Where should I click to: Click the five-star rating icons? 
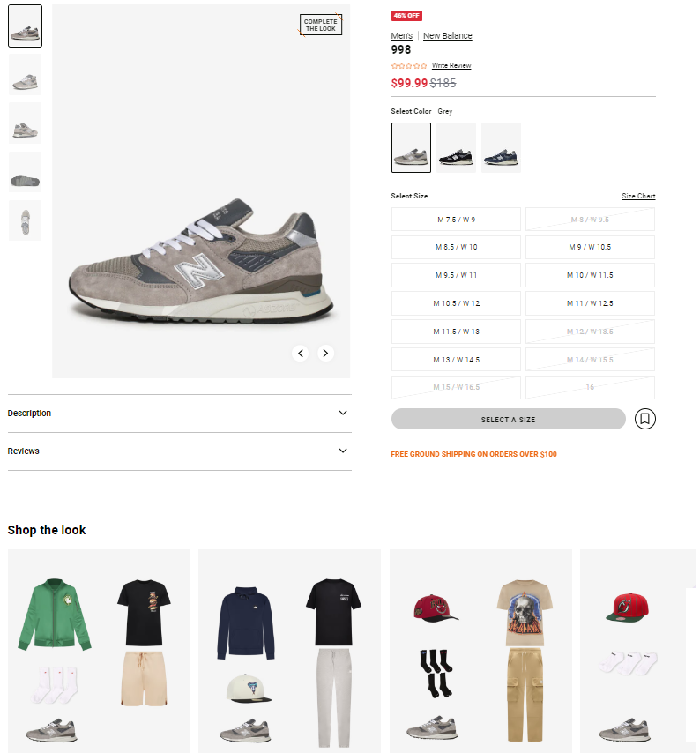point(408,66)
